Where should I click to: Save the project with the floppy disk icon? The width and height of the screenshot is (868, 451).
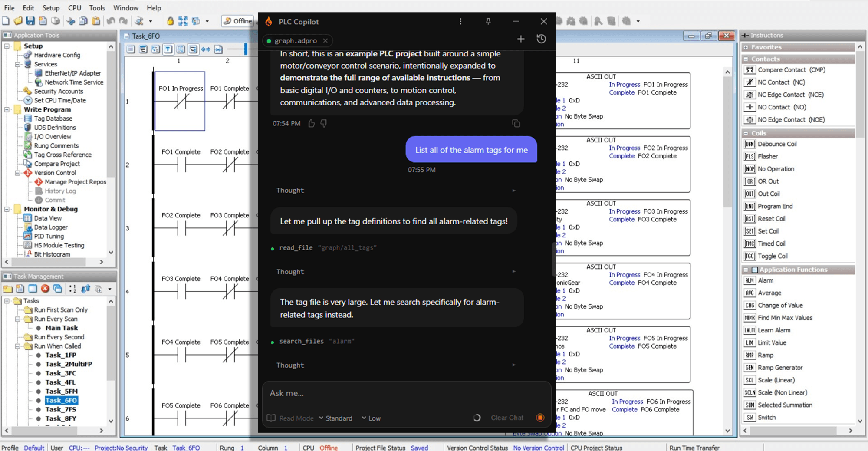[30, 21]
